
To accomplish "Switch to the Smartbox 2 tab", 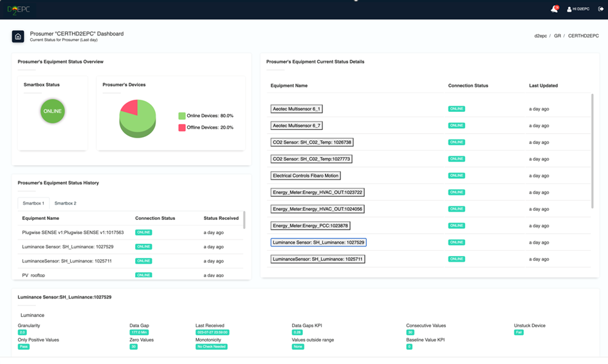I will [65, 203].
